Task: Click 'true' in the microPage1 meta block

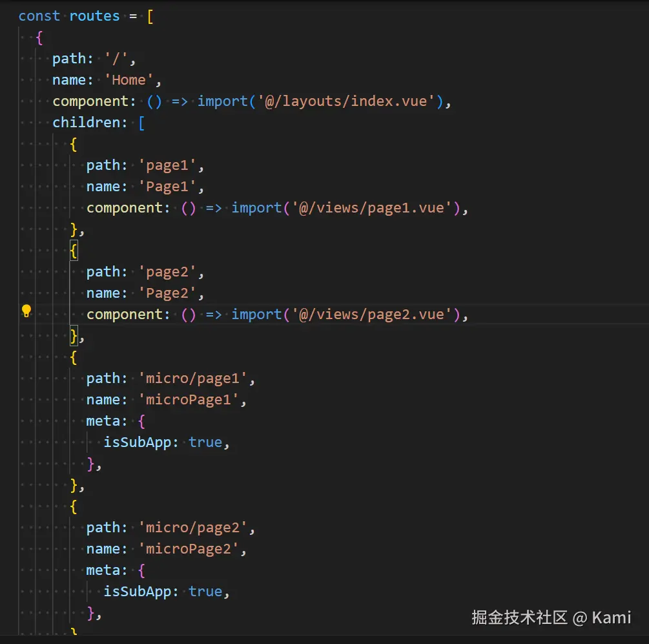Action: tap(205, 442)
